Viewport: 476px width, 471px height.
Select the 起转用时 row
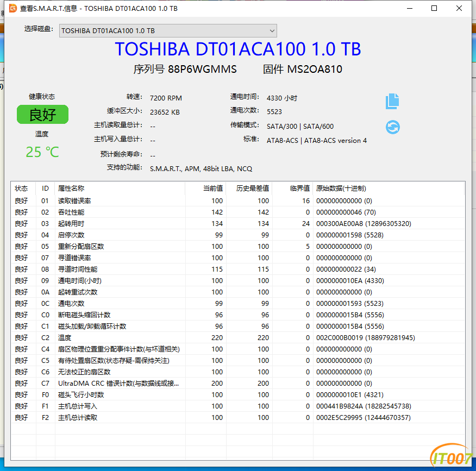(x=237, y=224)
